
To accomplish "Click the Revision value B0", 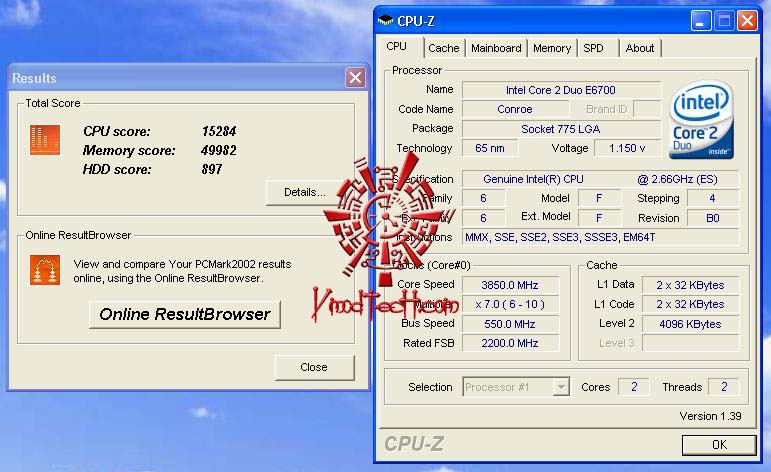I will (712, 218).
